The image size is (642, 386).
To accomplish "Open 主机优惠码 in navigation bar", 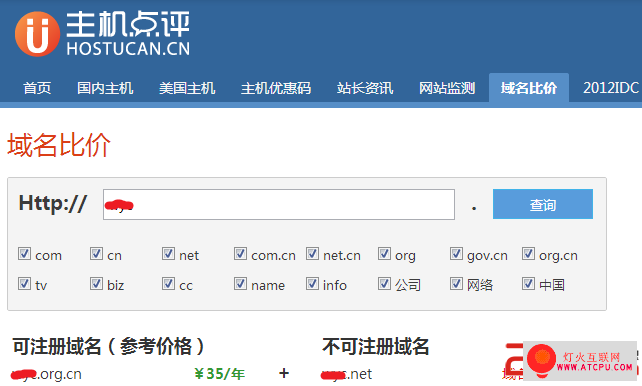I will pyautogui.click(x=276, y=88).
